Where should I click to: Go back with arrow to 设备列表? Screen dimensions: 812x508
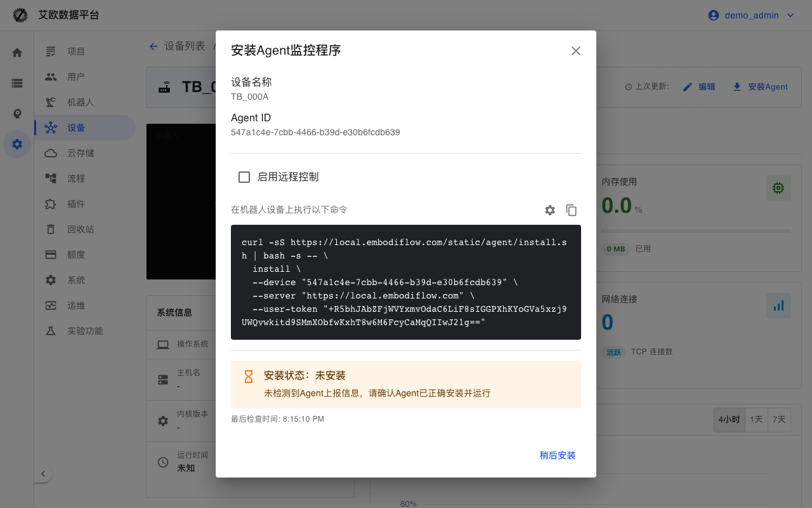point(154,46)
